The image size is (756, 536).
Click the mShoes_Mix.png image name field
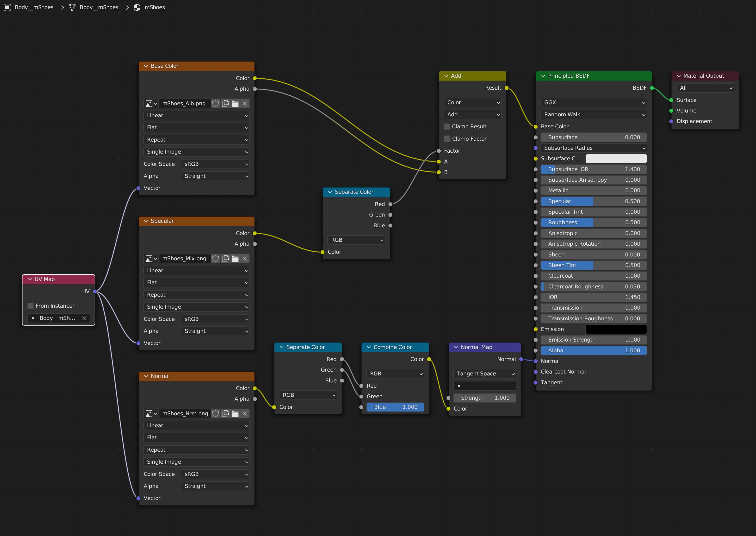pos(185,258)
